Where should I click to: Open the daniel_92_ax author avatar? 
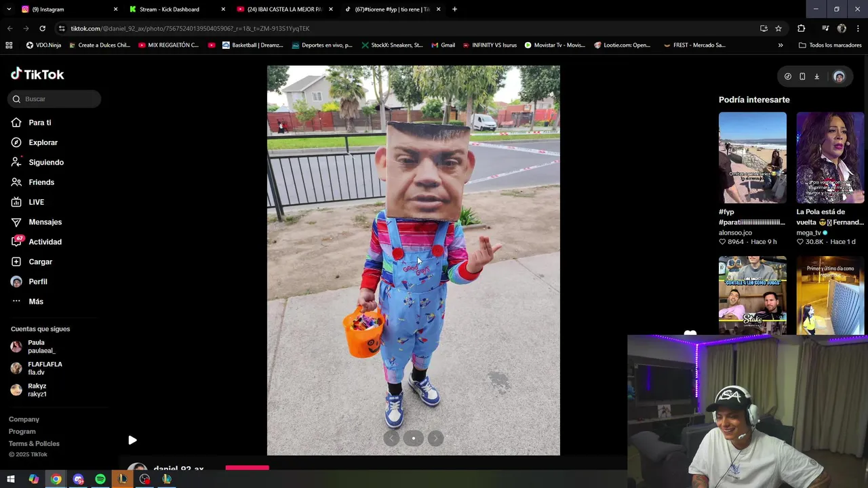pos(137,468)
